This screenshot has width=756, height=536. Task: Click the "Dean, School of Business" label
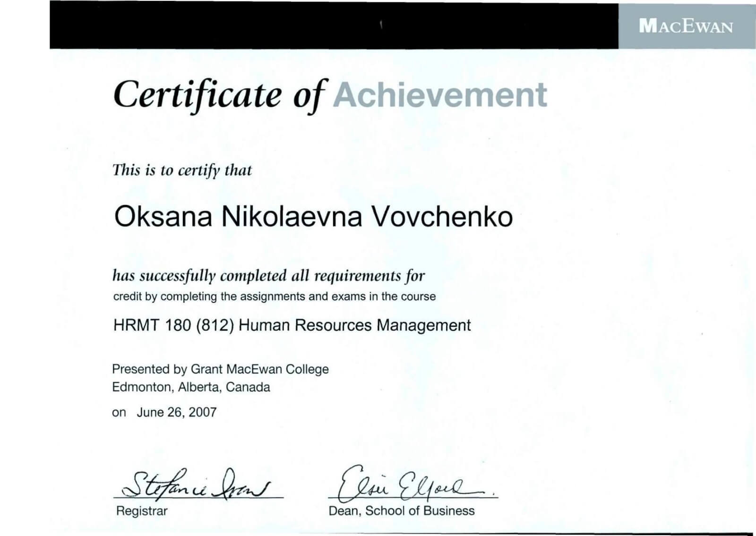point(402,511)
